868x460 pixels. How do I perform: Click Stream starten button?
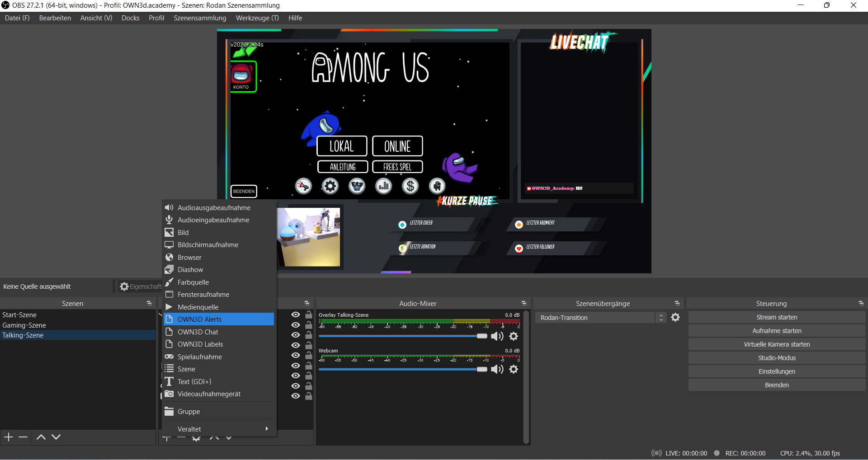coord(776,317)
